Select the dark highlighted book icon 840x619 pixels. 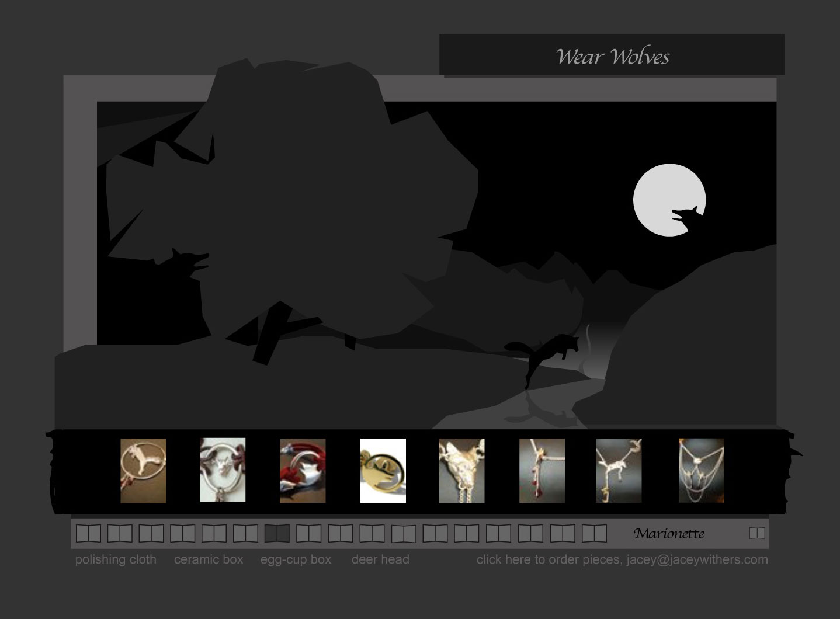click(277, 533)
